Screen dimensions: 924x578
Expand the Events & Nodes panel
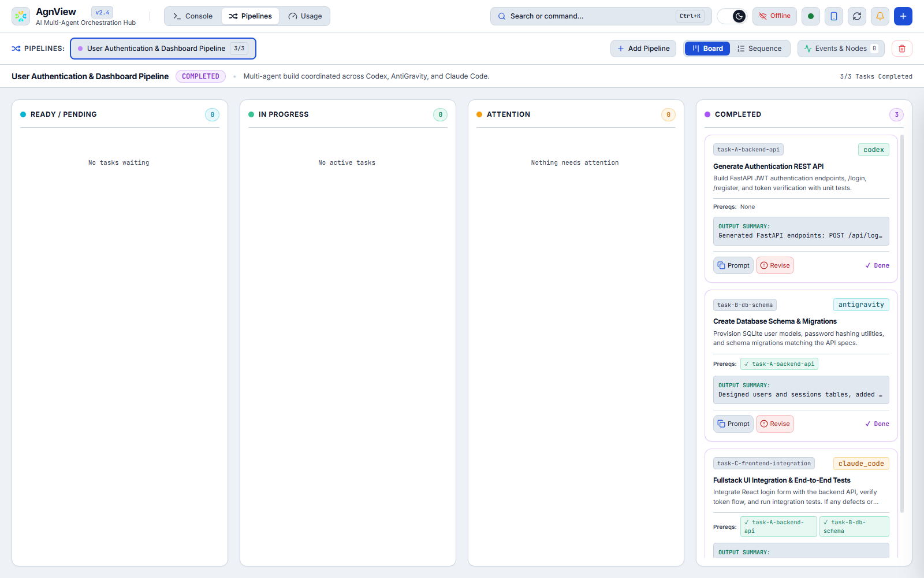841,49
